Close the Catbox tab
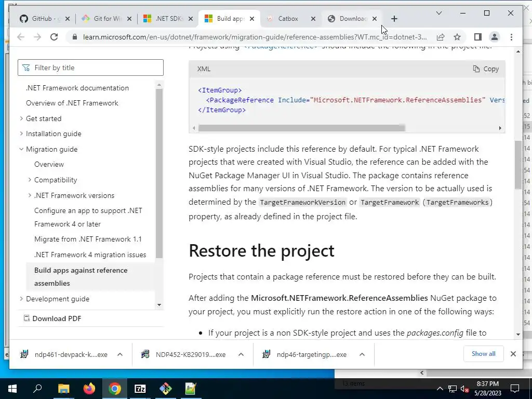The height and width of the screenshot is (399, 532). coord(313,19)
